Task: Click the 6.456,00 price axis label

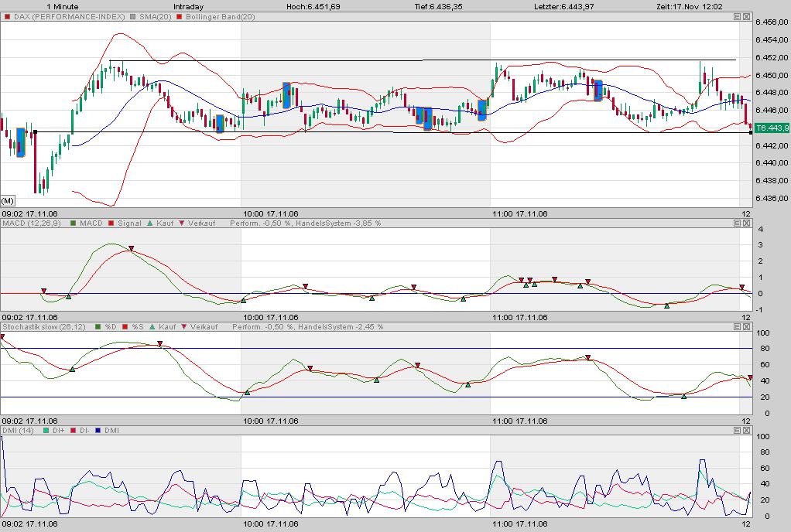Action: click(772, 22)
